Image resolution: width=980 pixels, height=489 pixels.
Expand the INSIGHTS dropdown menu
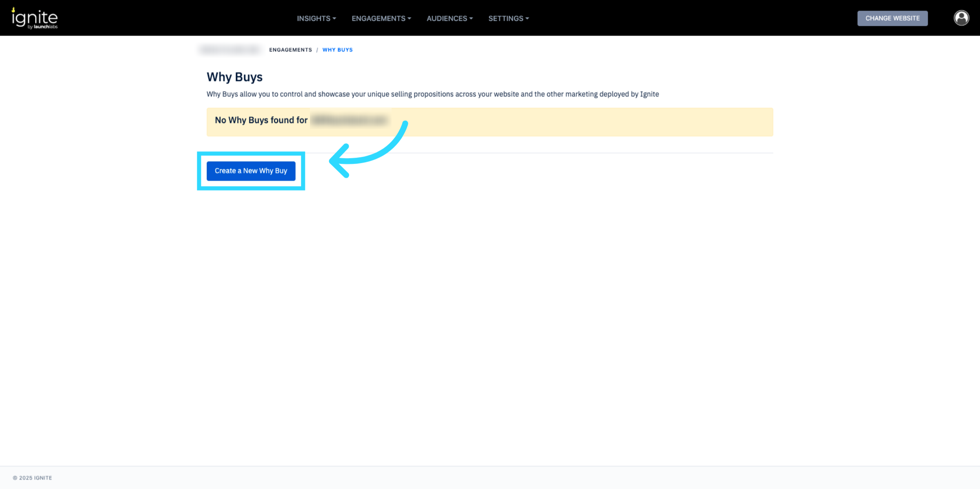313,18
